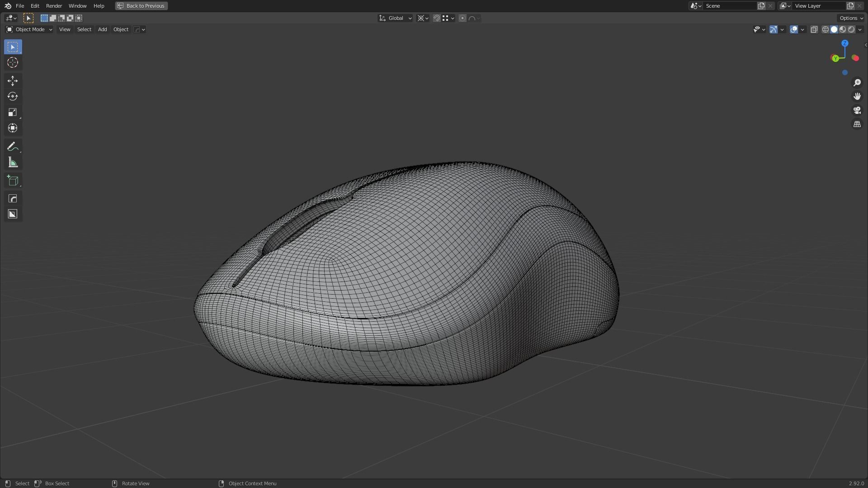Screen dimensions: 868x488
Task: Open object types visibility dropdown
Action: click(759, 29)
